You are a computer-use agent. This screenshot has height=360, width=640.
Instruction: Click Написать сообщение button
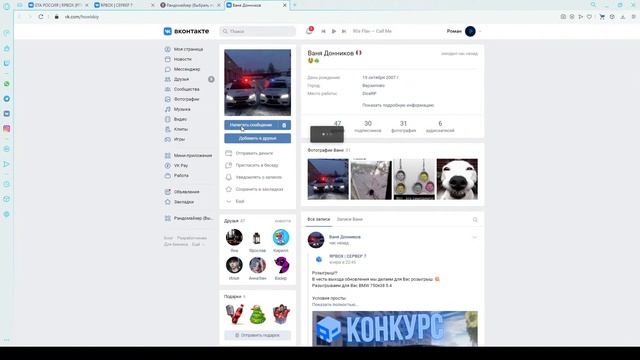(251, 125)
